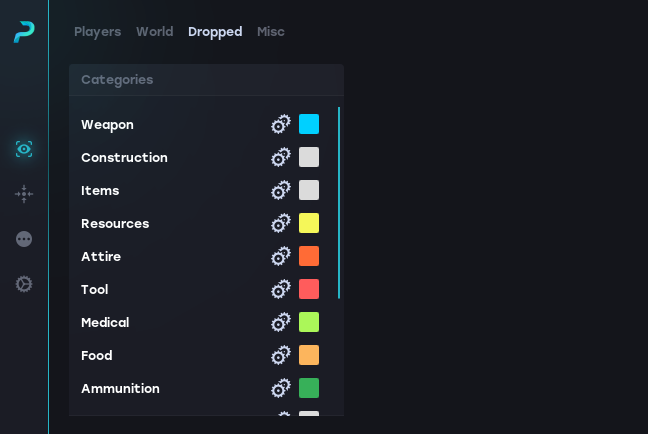Edit the red Tool color swatch
This screenshot has width=648, height=434.
(309, 289)
